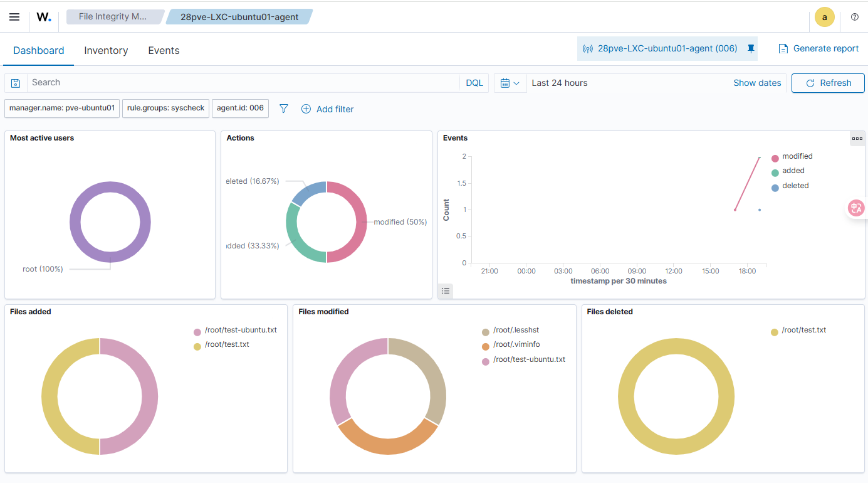Open the Events panel options icon
This screenshot has width=868, height=483.
click(857, 138)
